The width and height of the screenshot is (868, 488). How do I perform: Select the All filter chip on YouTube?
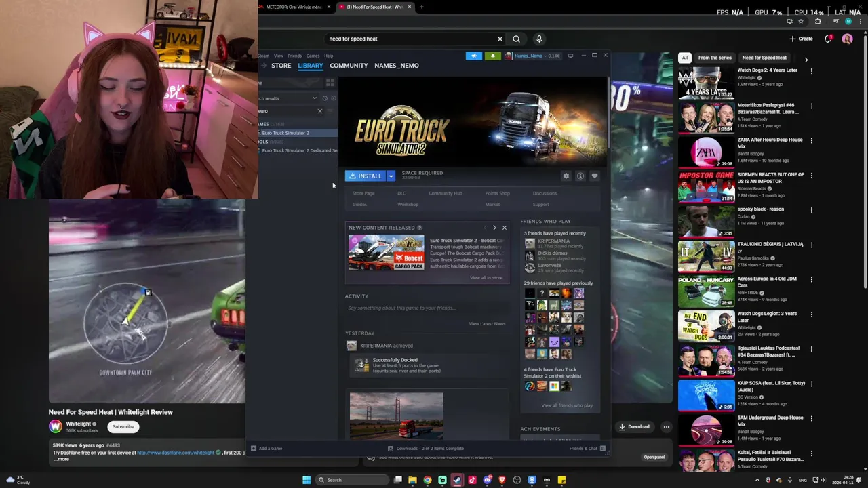[685, 58]
